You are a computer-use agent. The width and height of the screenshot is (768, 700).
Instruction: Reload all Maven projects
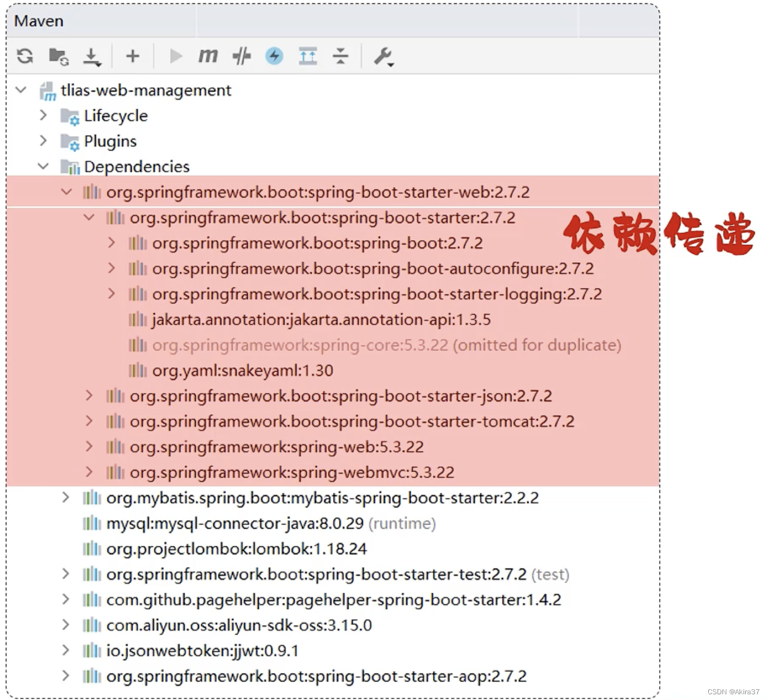coord(25,56)
